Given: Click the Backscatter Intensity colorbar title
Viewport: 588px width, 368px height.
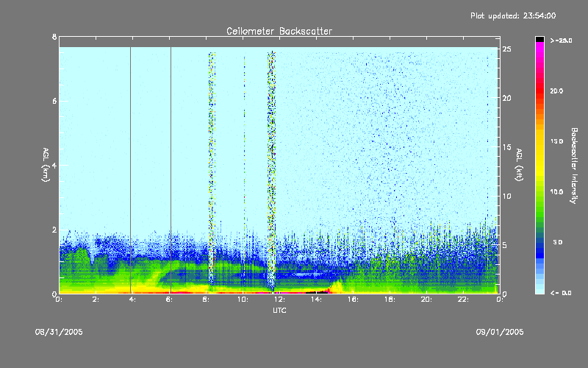Looking at the screenshot, I should (x=573, y=166).
